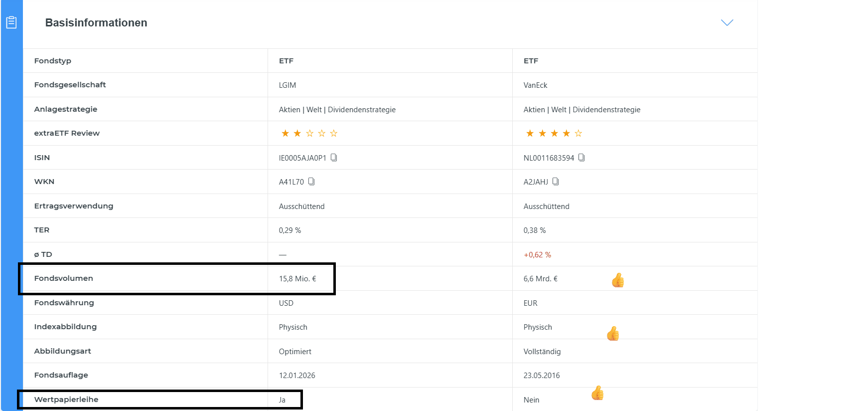Screen dimensions: 868x411
Task: Select Fondsvolumen value 6,6 Mrd. €
Action: 540,279
